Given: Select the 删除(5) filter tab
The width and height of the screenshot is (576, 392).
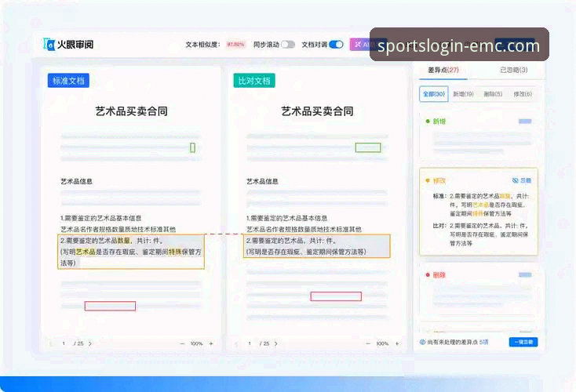Looking at the screenshot, I should pos(493,94).
